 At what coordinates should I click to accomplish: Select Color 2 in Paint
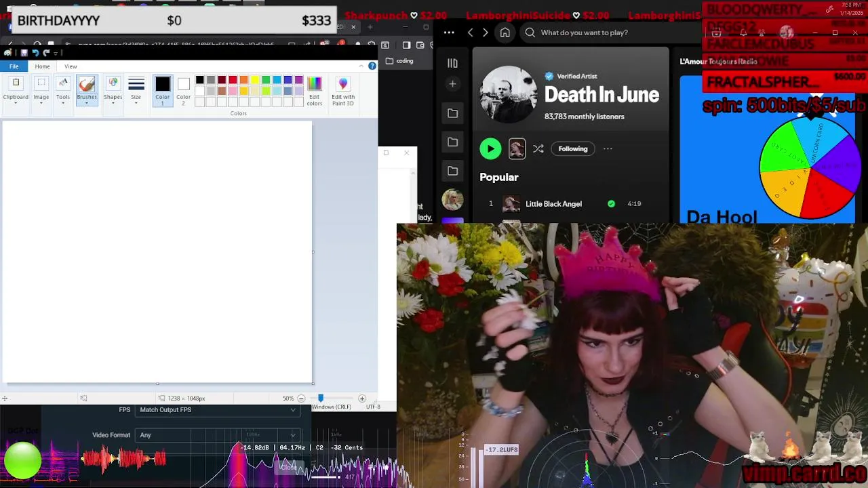pos(184,89)
